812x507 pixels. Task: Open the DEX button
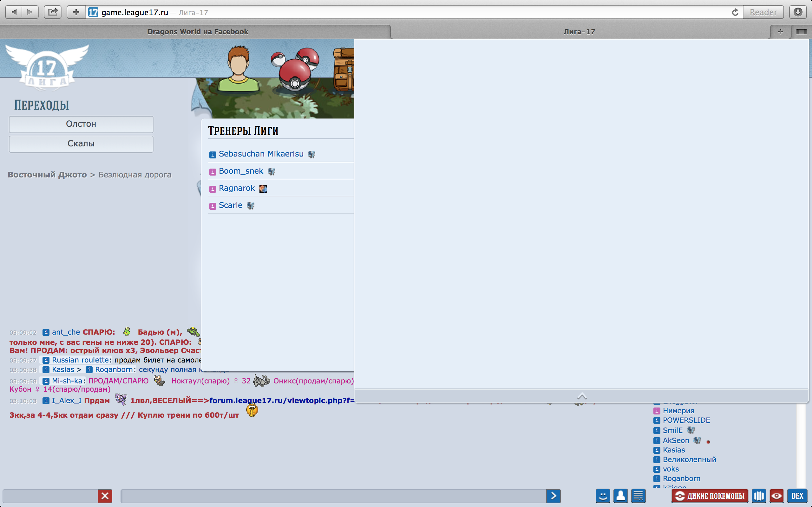pyautogui.click(x=797, y=496)
